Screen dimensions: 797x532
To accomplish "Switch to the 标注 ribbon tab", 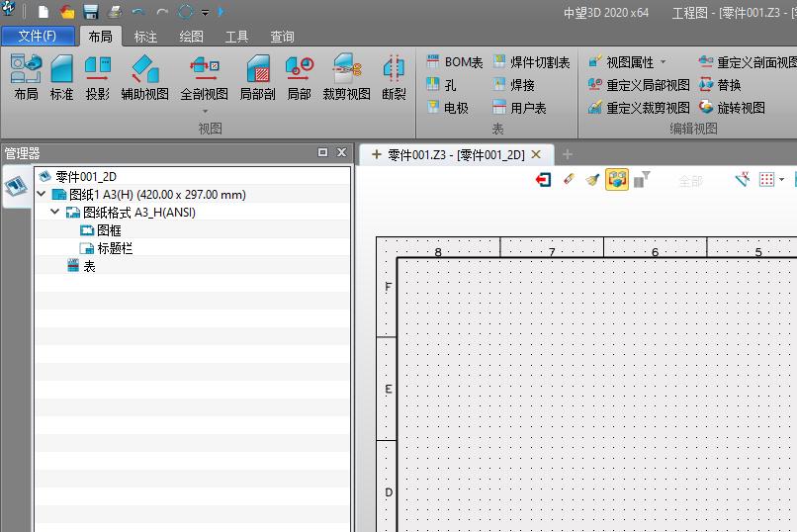I will (x=145, y=37).
